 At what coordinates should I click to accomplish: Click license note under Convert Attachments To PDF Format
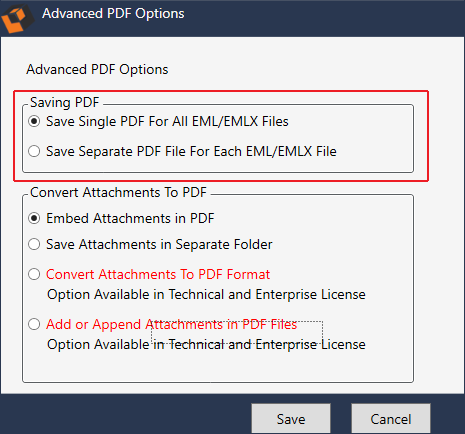coord(206,295)
